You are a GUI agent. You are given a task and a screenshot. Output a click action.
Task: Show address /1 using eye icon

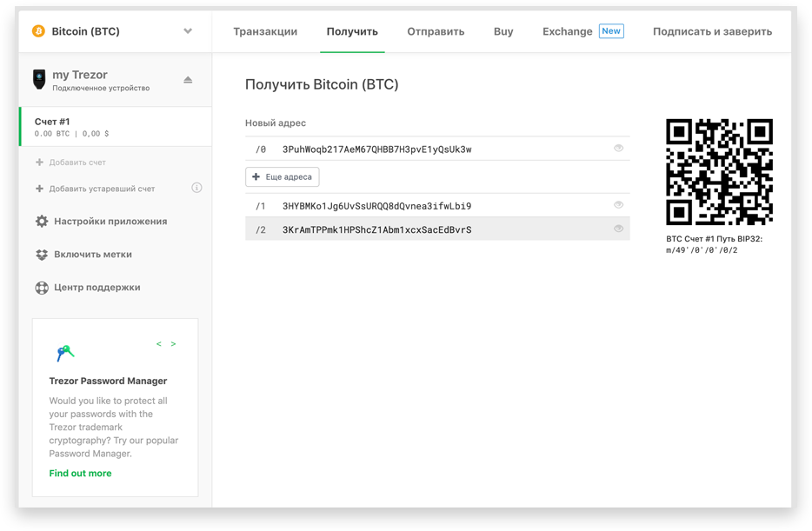[619, 205]
